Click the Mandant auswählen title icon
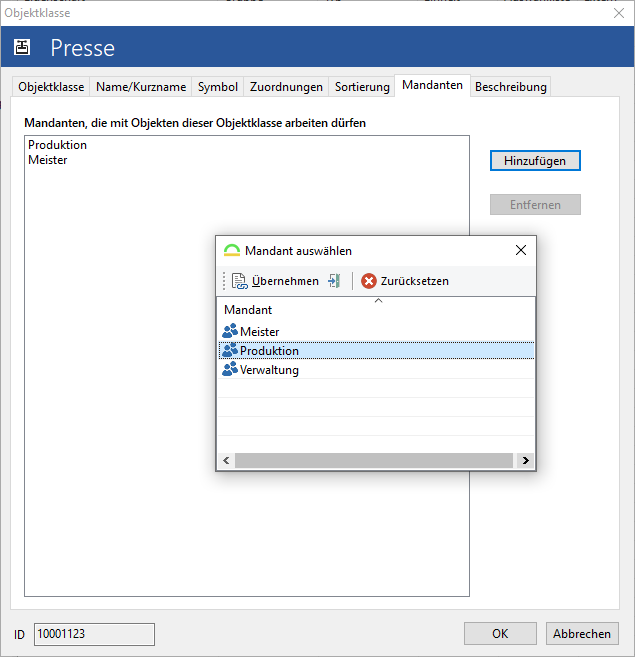This screenshot has width=635, height=657. tap(232, 250)
